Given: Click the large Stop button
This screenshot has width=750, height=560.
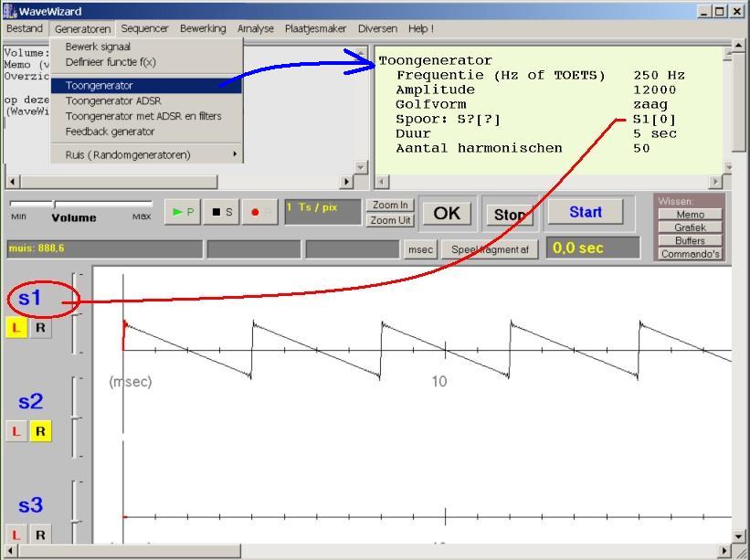Looking at the screenshot, I should coord(510,215).
